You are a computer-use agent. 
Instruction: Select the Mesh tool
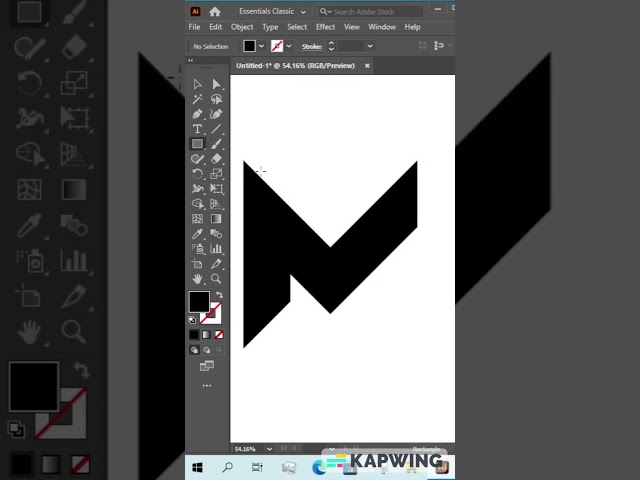click(x=198, y=219)
